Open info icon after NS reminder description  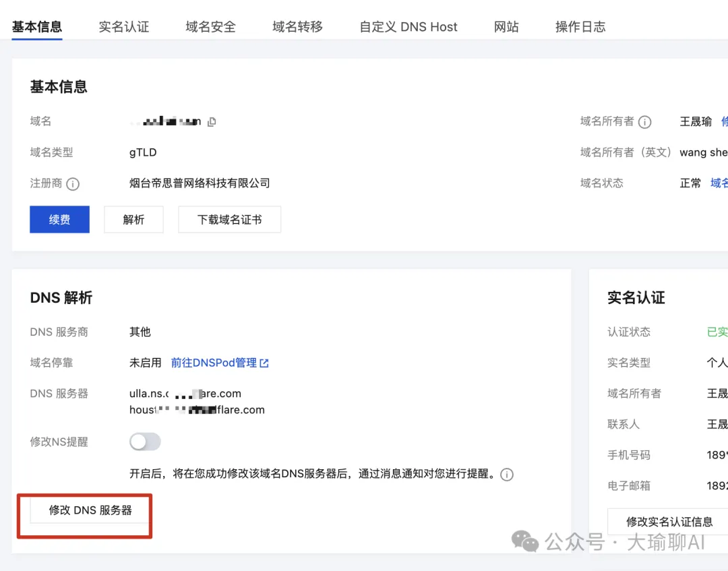506,475
